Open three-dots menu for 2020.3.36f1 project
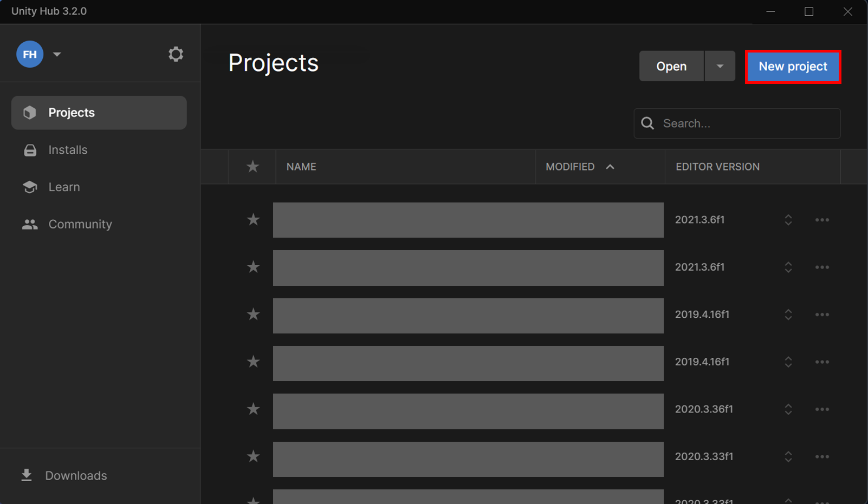The width and height of the screenshot is (868, 504). coord(822,409)
